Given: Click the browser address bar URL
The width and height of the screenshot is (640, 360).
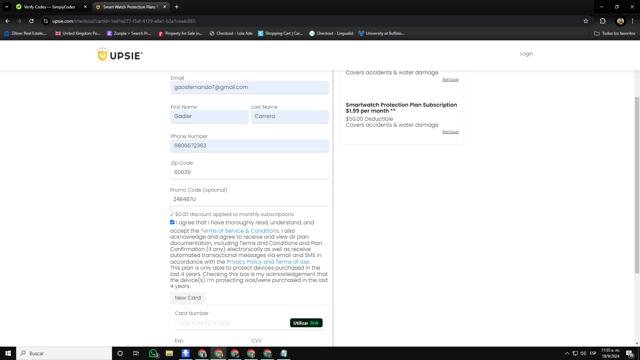Looking at the screenshot, I should point(124,21).
